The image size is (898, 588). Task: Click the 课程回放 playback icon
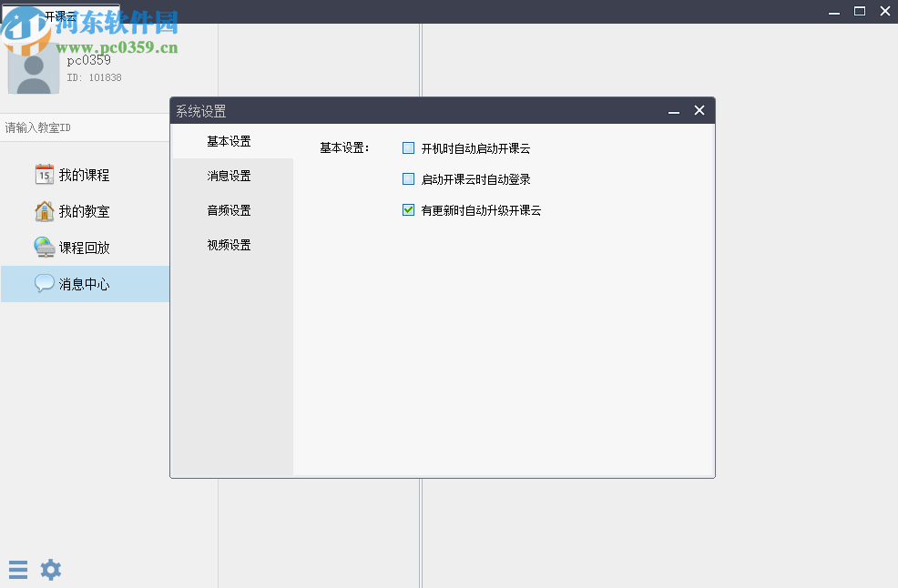click(44, 247)
